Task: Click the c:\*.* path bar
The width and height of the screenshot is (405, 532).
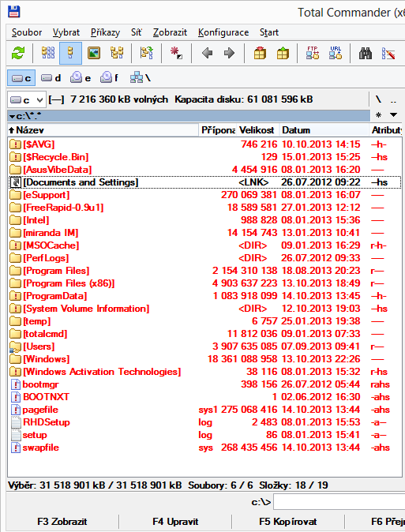Action: [189, 116]
